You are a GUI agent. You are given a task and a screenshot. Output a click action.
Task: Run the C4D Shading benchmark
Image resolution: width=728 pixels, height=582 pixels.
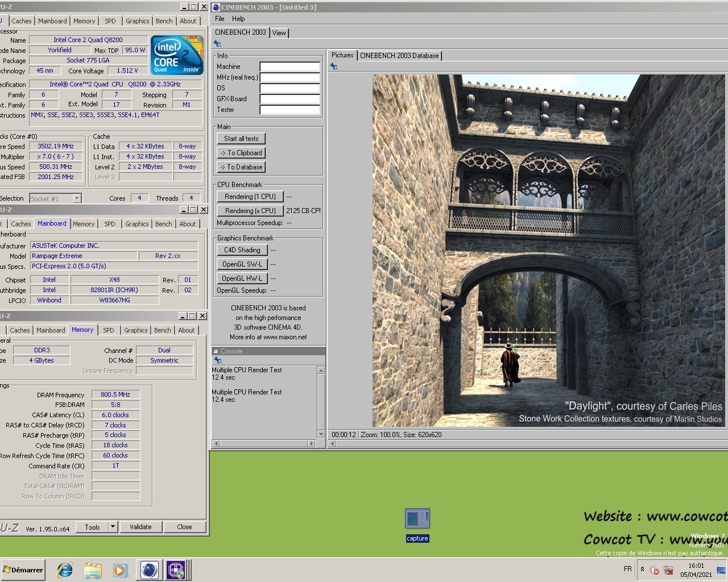[242, 250]
